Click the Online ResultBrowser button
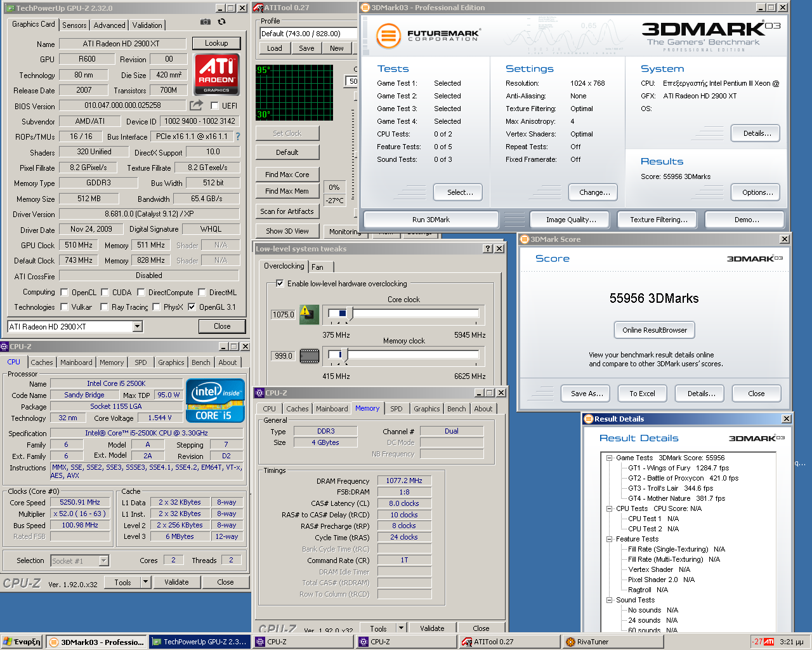Image resolution: width=812 pixels, height=650 pixels. (655, 330)
